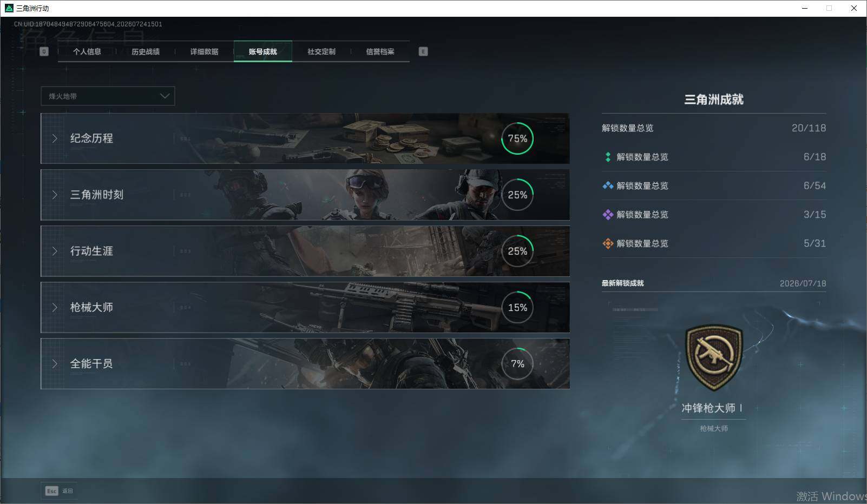
Task: Open the 历史战绩 tab
Action: point(146,51)
